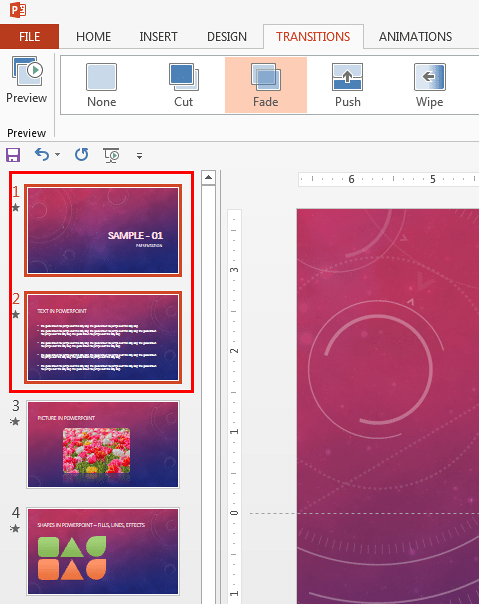
Task: Click thumbnail pane scroll up arrow
Action: point(208,178)
